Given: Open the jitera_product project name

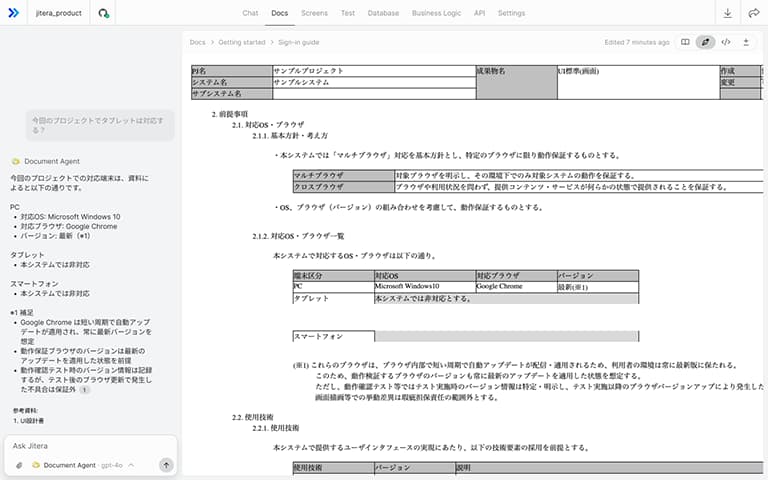Looking at the screenshot, I should [x=59, y=13].
